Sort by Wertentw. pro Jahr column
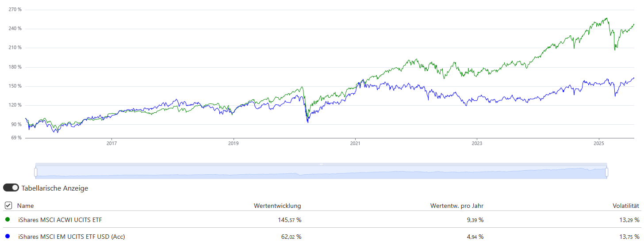Viewport: 644px width, 241px height. tap(457, 206)
